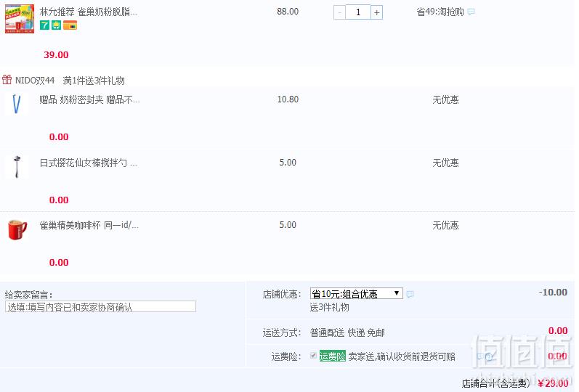Click the 普通配送 快递 免邮 shipping text

347,332
